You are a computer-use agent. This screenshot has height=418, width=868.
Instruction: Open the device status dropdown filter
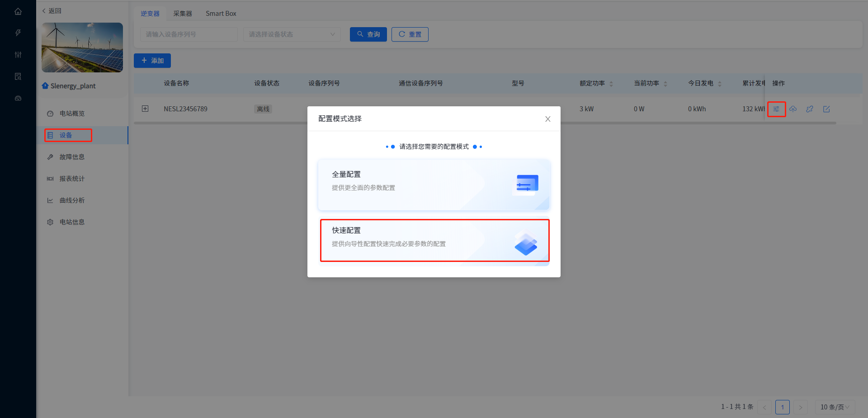click(292, 34)
